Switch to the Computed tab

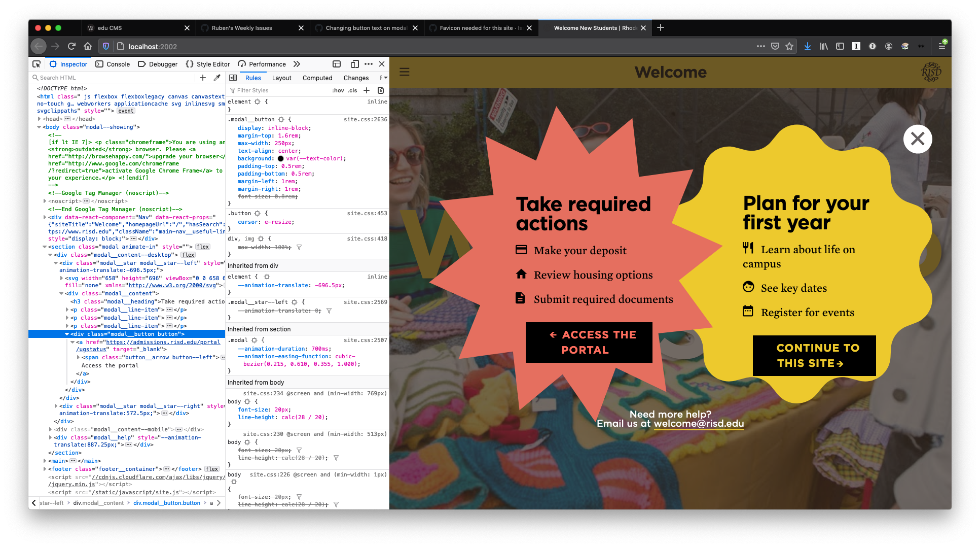317,78
